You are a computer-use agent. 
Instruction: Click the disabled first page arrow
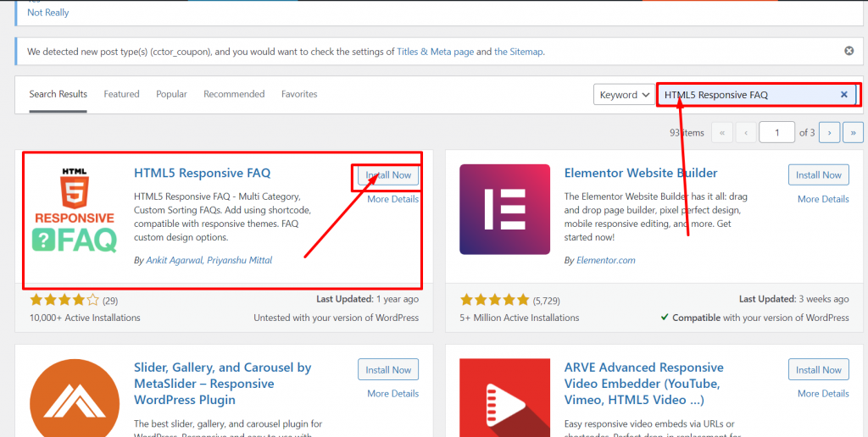(722, 133)
